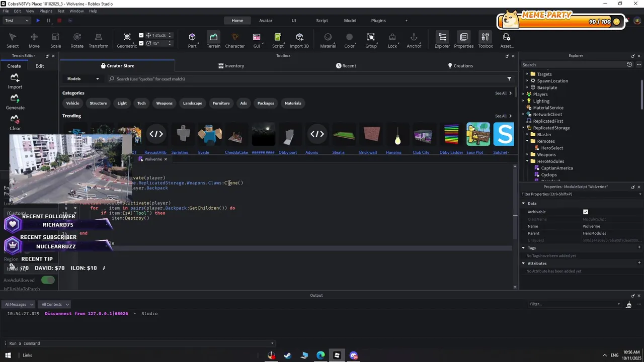Collapse the HeroModules folder
Image resolution: width=644 pixels, height=362 pixels.
[527, 161]
